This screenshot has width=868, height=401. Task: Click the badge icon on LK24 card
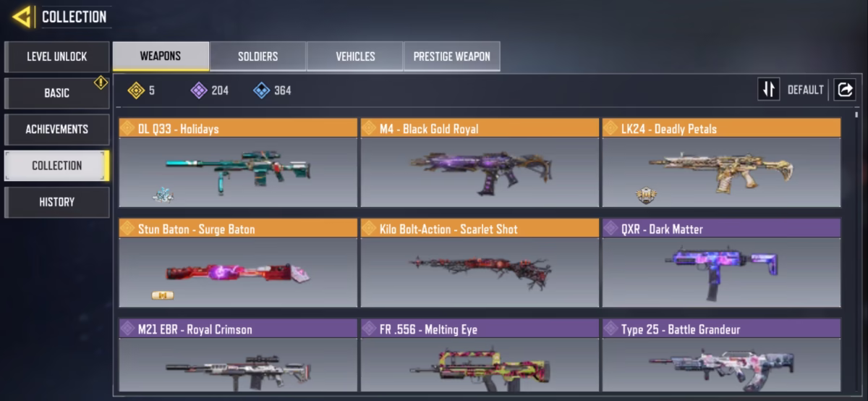(x=646, y=195)
